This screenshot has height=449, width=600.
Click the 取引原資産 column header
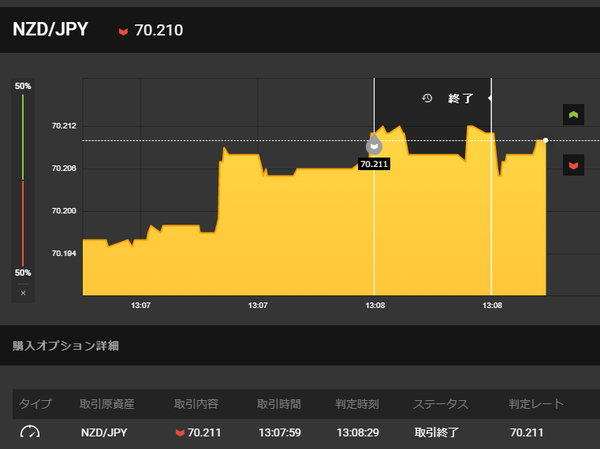(107, 404)
